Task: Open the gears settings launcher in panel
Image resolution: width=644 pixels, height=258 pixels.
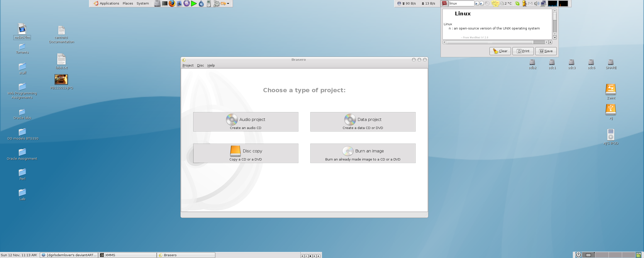Action: point(216,4)
